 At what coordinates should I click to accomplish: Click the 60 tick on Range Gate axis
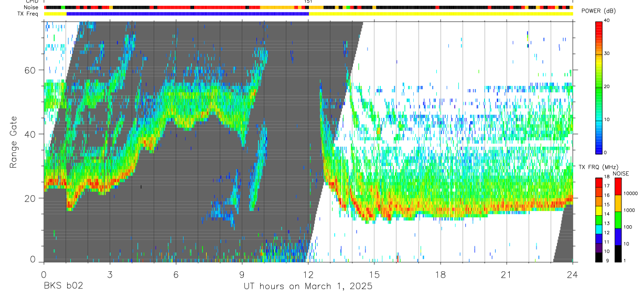point(30,70)
